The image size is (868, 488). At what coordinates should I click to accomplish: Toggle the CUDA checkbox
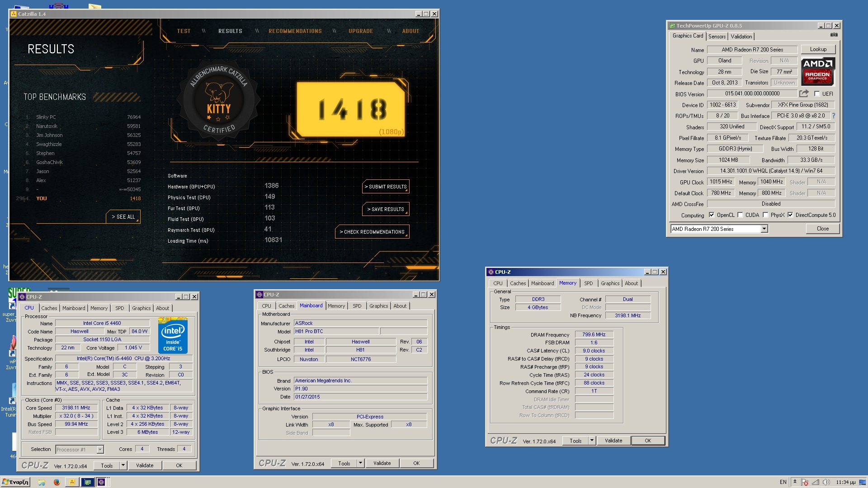coord(740,215)
